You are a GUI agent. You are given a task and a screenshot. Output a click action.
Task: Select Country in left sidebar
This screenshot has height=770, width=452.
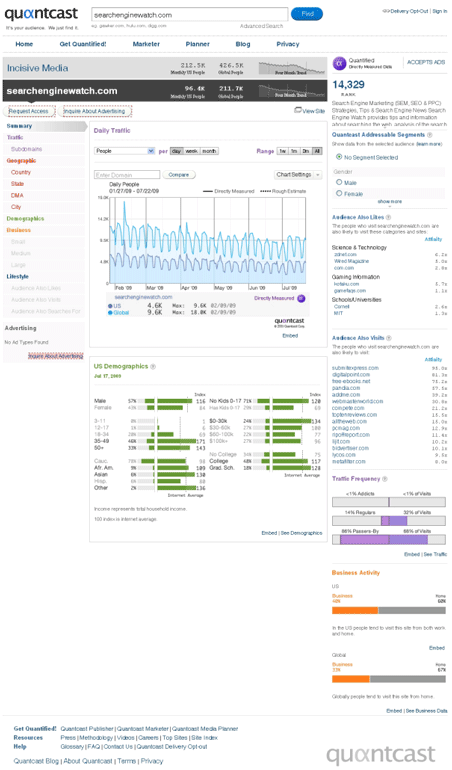(21, 172)
